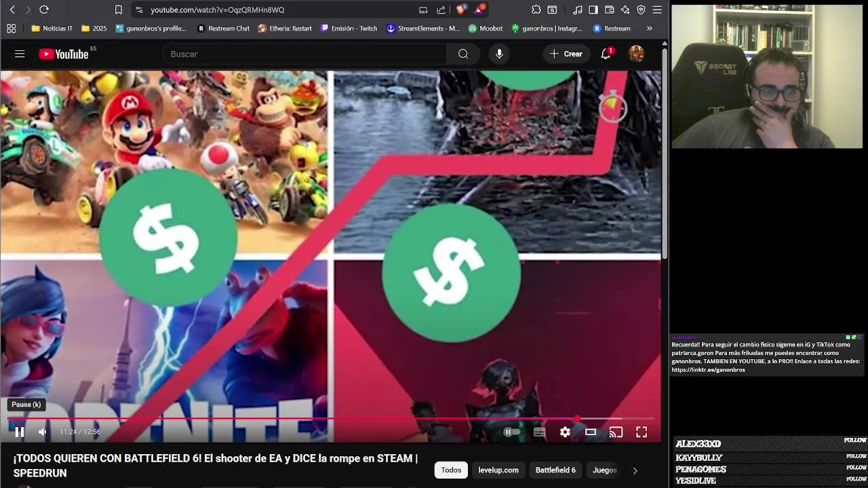Open YouTube notifications bell
868x488 pixels.
[606, 54]
